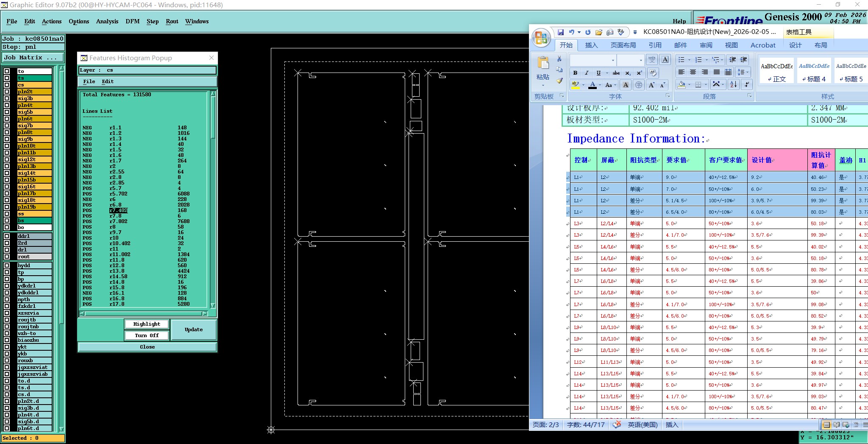Click Decrease Indent icon

click(732, 60)
